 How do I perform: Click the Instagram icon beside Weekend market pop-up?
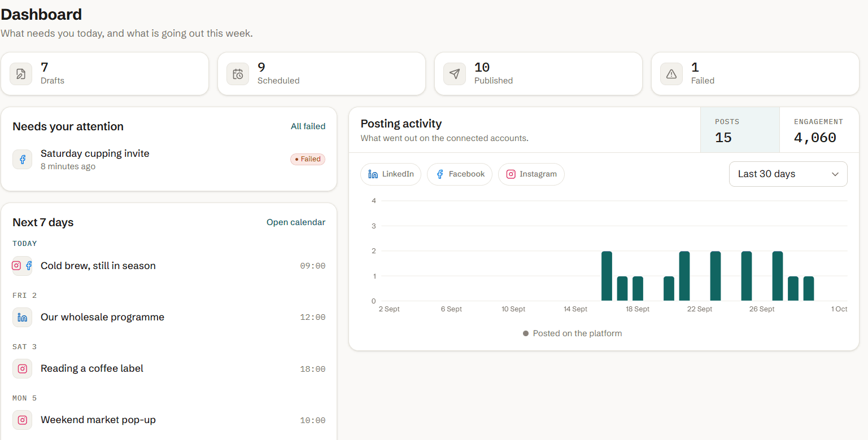23,420
